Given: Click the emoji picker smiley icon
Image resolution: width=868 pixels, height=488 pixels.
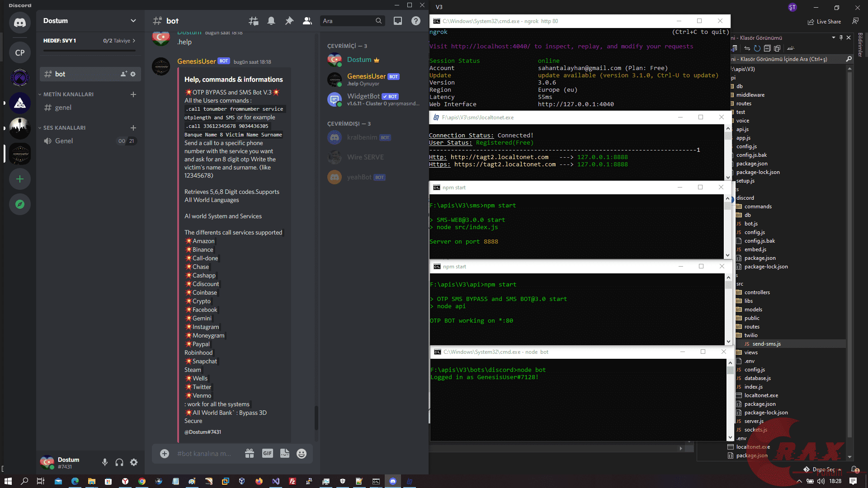Looking at the screenshot, I should 302,454.
